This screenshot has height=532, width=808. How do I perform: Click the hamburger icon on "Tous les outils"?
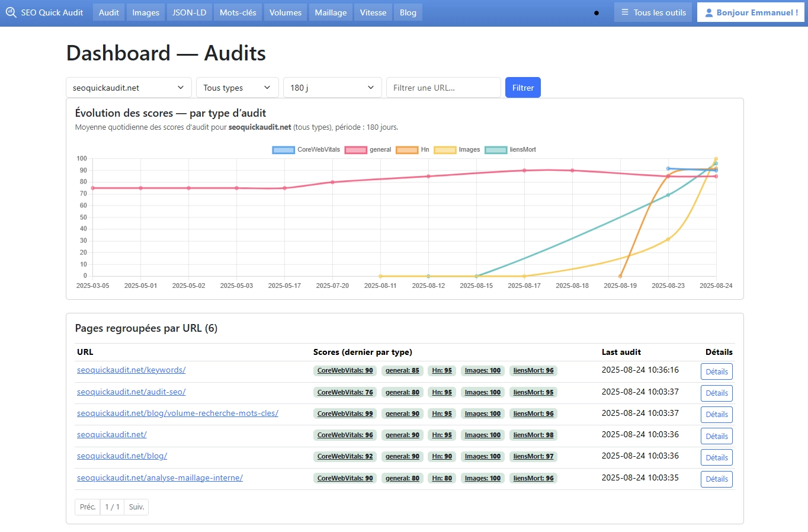point(626,12)
